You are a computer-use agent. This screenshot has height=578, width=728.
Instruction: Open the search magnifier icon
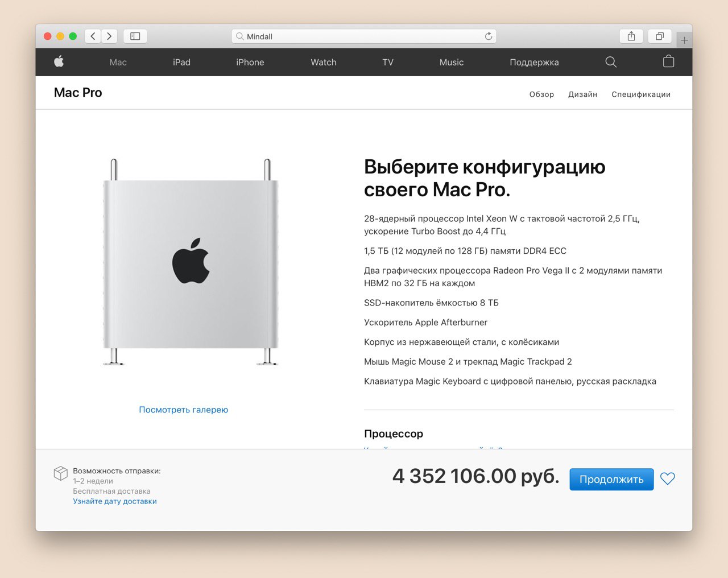[611, 62]
